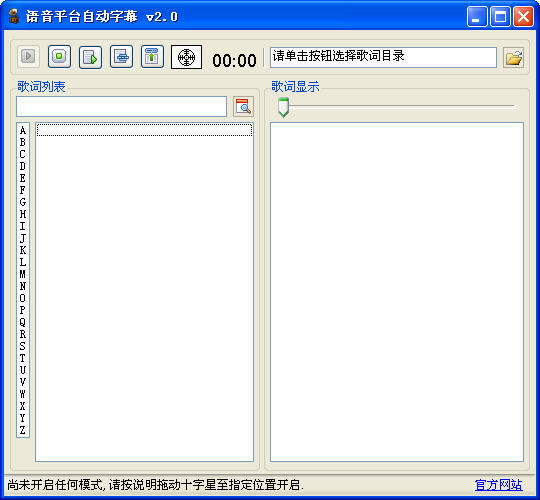Open the lyrics directory folder icon

pos(513,58)
